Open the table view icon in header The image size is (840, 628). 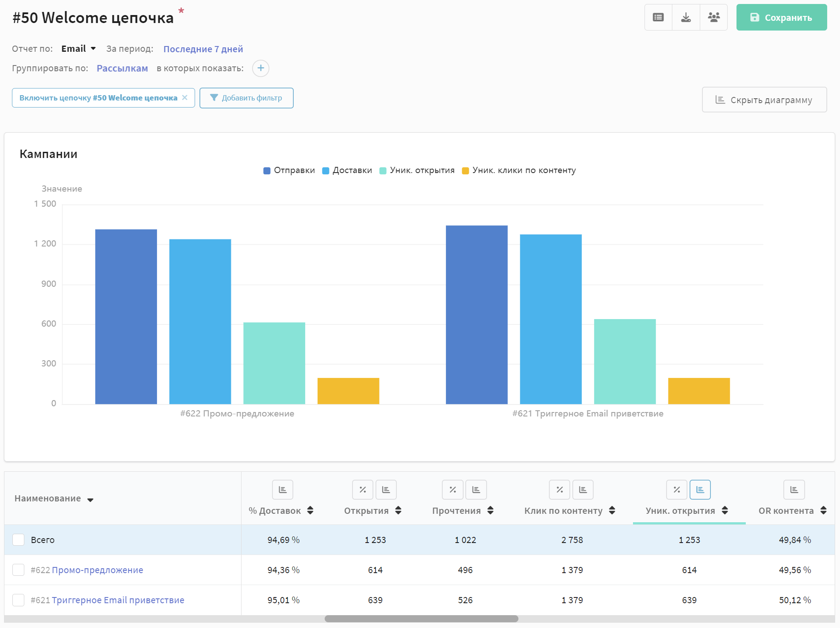click(658, 17)
